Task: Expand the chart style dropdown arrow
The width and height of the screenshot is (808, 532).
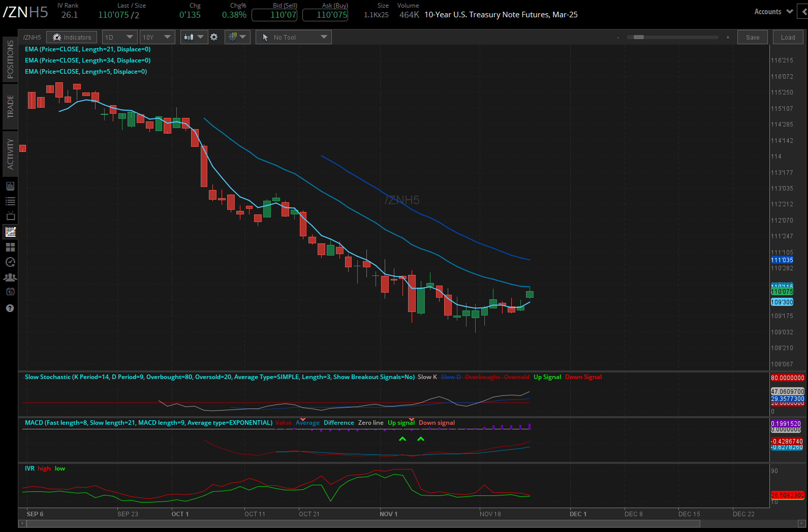Action: 201,37
